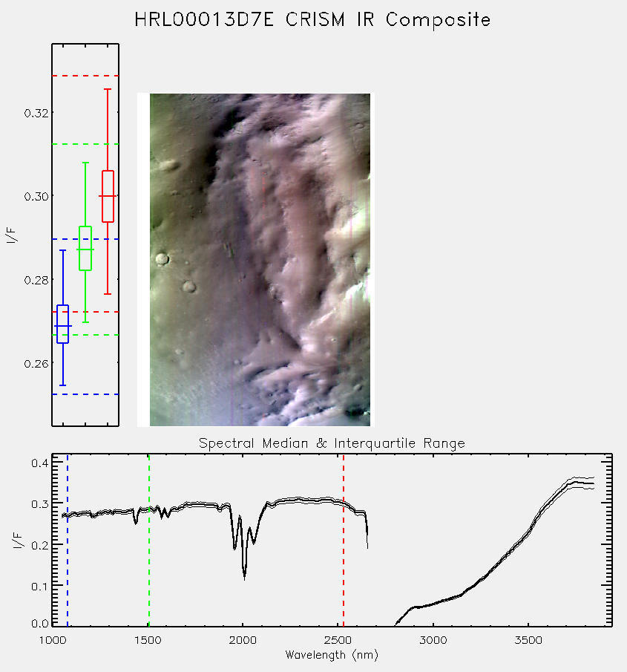Click the Spectral Median & Interquartile Range heading

pos(332,443)
